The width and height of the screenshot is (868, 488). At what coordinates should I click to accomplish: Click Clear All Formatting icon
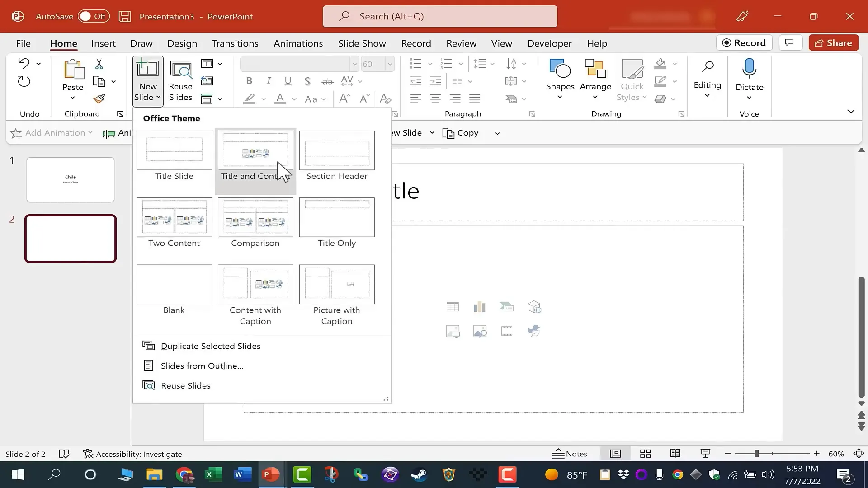tap(386, 99)
